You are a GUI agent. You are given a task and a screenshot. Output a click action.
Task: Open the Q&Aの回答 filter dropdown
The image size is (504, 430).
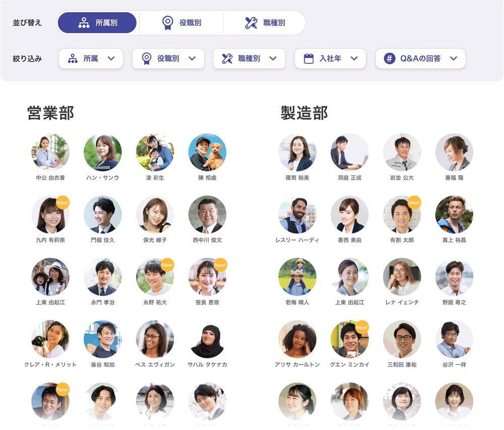point(420,58)
